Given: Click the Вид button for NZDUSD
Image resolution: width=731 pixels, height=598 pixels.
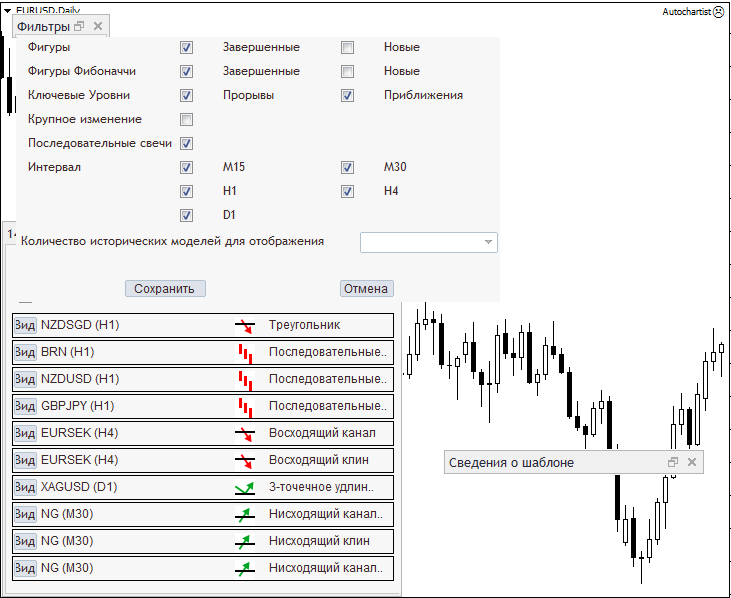Looking at the screenshot, I should (x=25, y=379).
